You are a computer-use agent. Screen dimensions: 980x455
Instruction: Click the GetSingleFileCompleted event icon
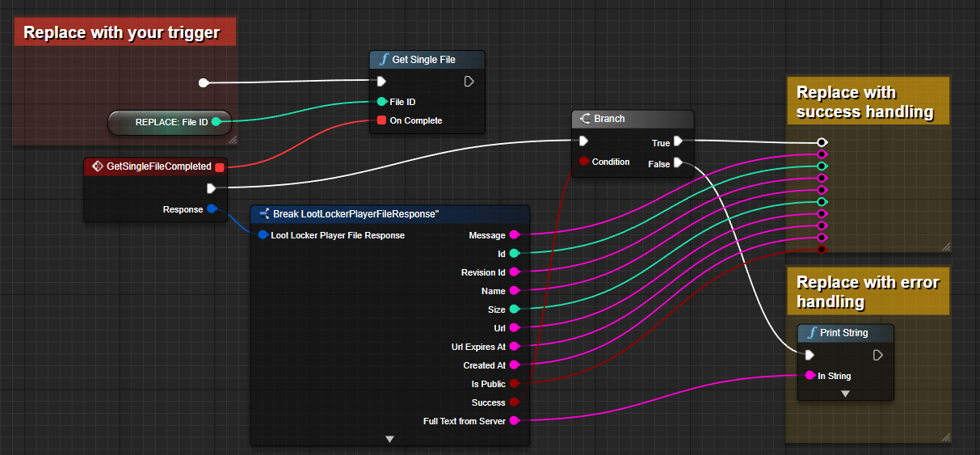[x=97, y=166]
